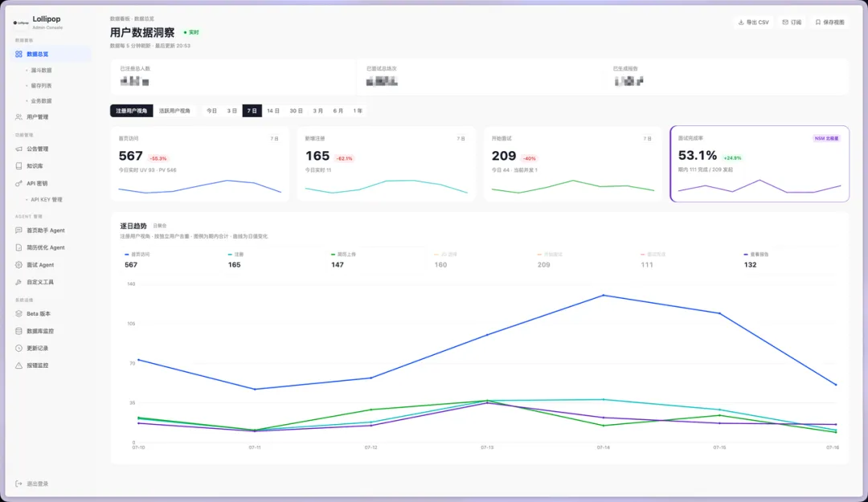Toggle the 查看报告 series with value 132
Image resolution: width=868 pixels, height=502 pixels.
(756, 259)
